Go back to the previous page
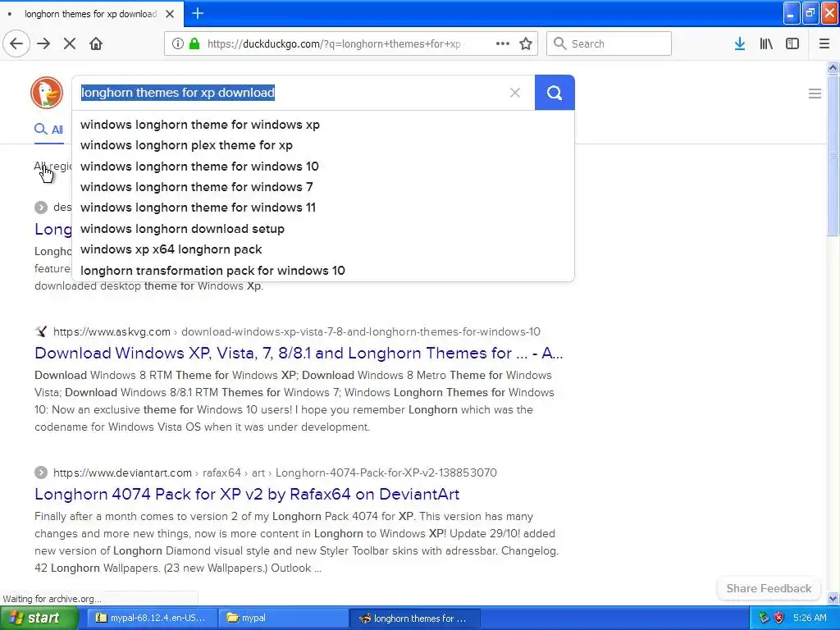Viewport: 840px width, 630px height. [16, 43]
